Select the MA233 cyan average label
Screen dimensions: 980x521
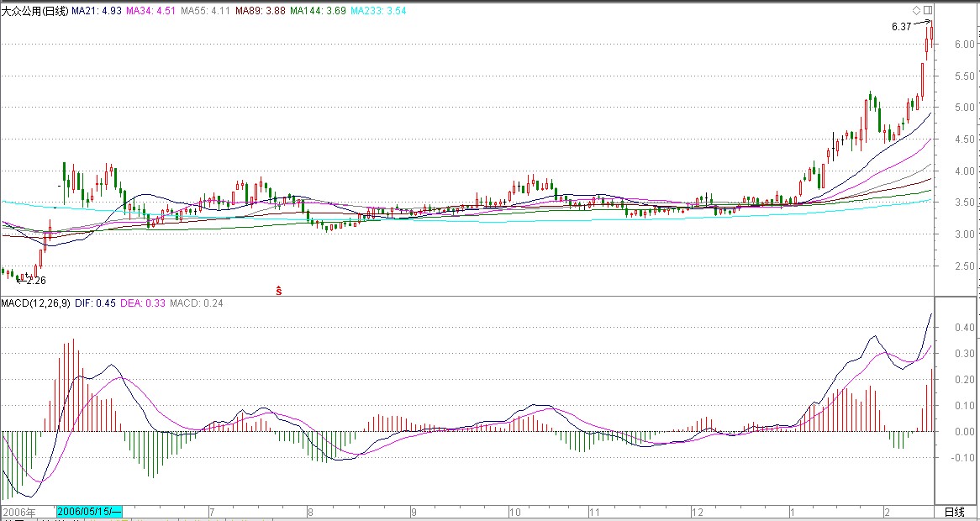pyautogui.click(x=377, y=10)
